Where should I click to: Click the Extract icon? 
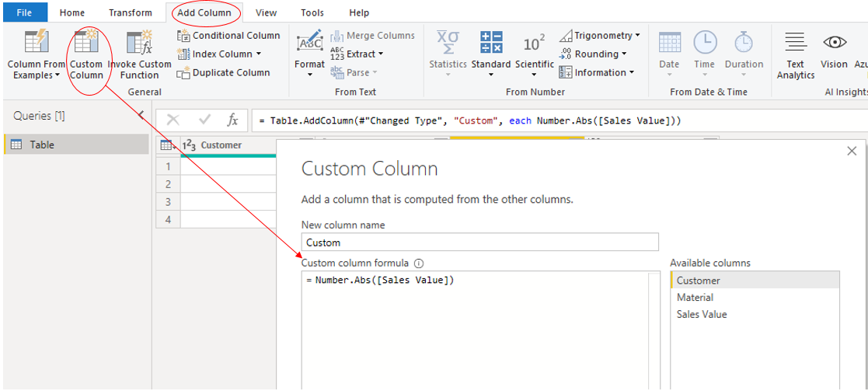point(337,54)
